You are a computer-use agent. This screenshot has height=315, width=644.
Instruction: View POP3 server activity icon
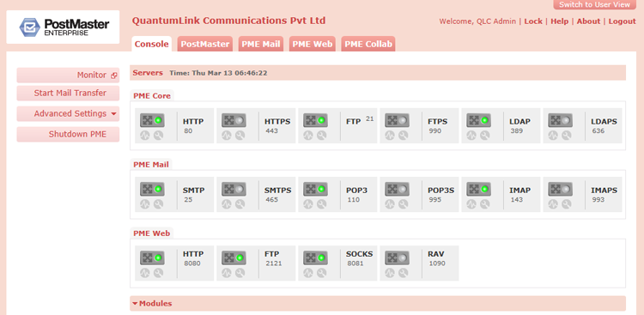[x=308, y=204]
